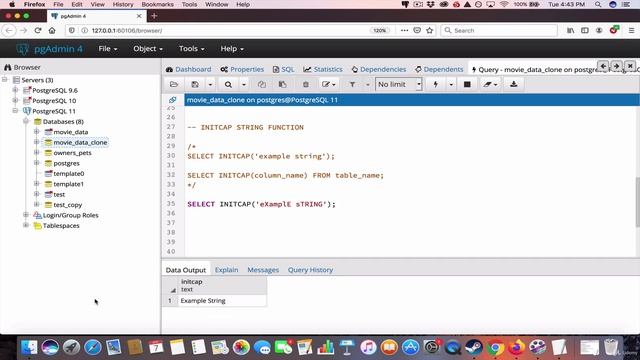The height and width of the screenshot is (360, 640).
Task: Select movie_data_clone database in tree
Action: 80,142
